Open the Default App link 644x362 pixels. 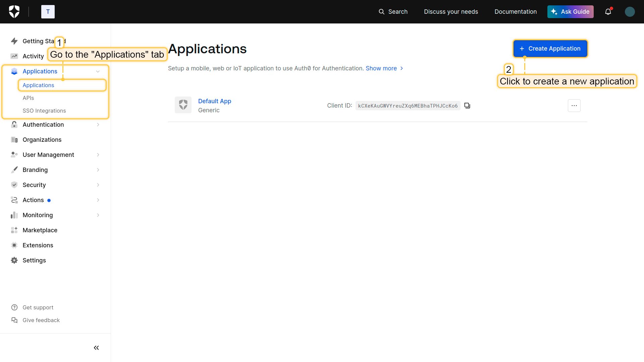214,101
